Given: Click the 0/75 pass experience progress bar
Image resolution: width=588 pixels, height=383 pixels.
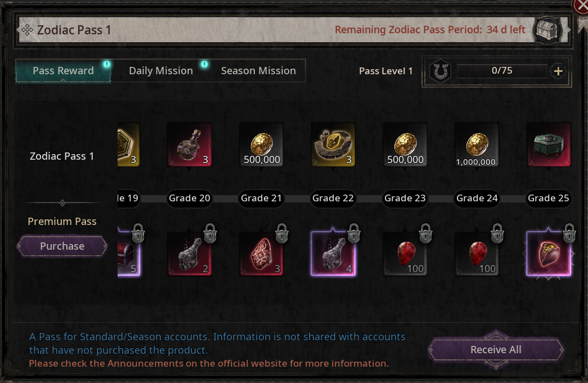Looking at the screenshot, I should (x=502, y=71).
